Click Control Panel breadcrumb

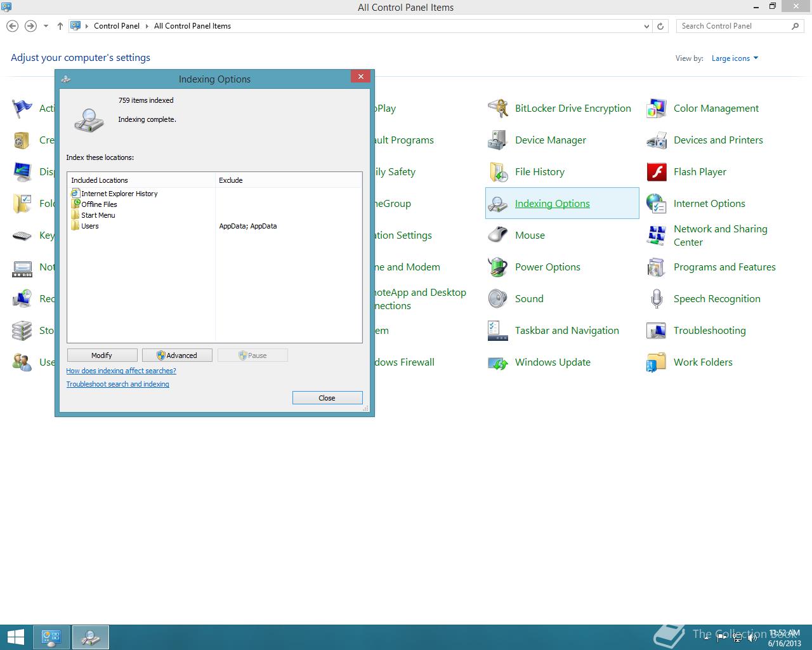click(x=117, y=26)
